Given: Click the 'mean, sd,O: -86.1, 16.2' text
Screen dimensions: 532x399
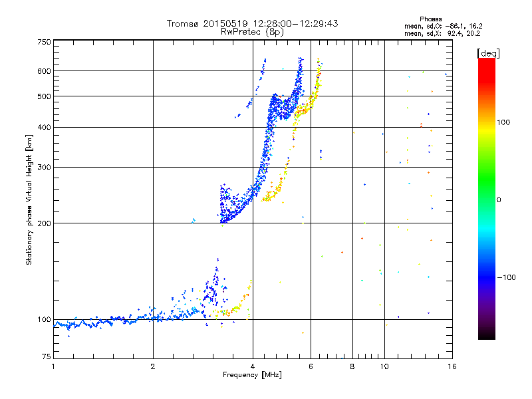Looking at the screenshot, I should pyautogui.click(x=443, y=26).
